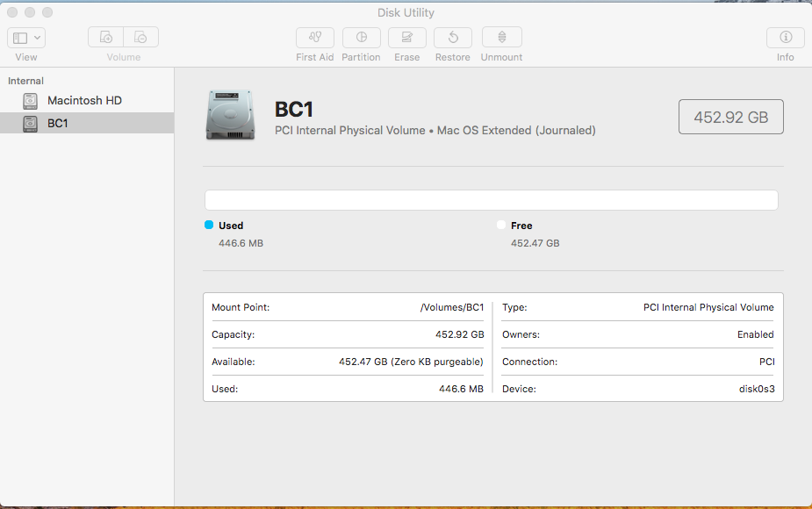Screen dimensions: 812x509
Task: Click the 452.92 GB capacity box
Action: [730, 117]
